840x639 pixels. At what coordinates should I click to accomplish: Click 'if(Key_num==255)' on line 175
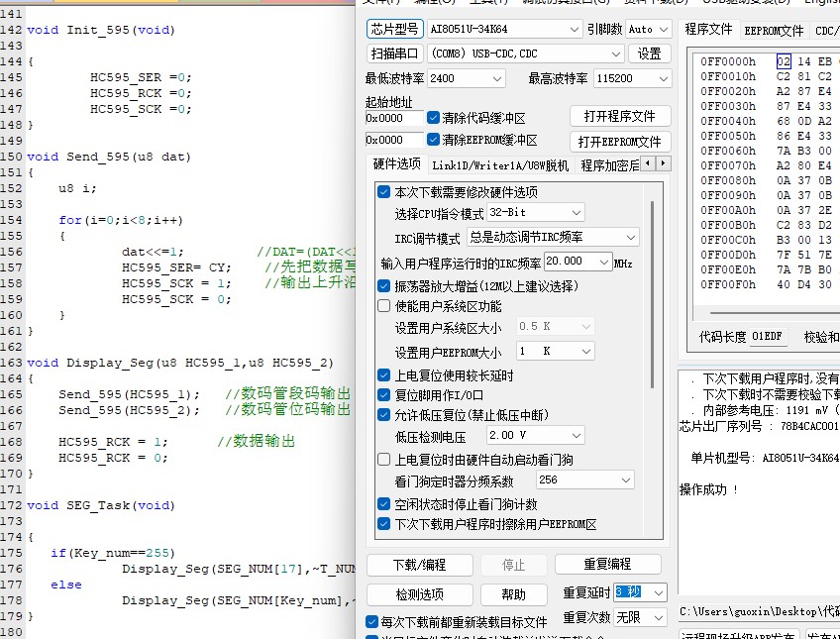(x=113, y=553)
